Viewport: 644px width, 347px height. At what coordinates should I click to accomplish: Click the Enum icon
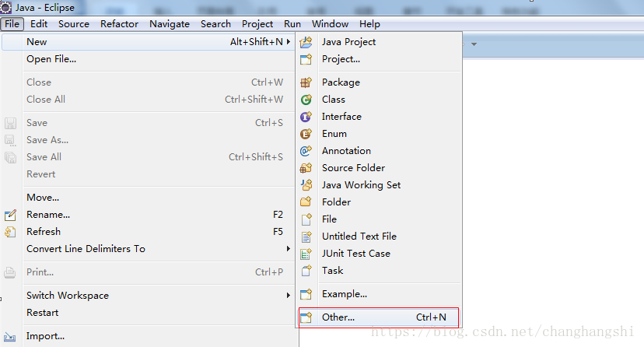(306, 134)
